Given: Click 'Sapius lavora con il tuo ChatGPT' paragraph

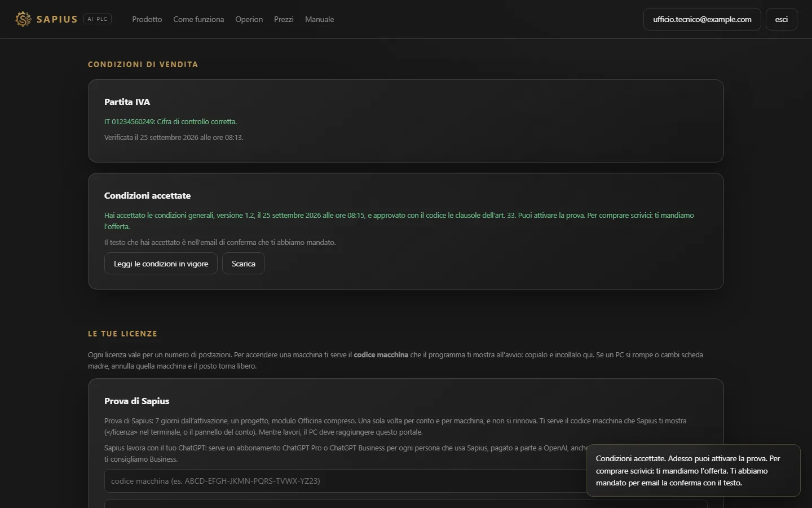Looking at the screenshot, I should point(345,453).
